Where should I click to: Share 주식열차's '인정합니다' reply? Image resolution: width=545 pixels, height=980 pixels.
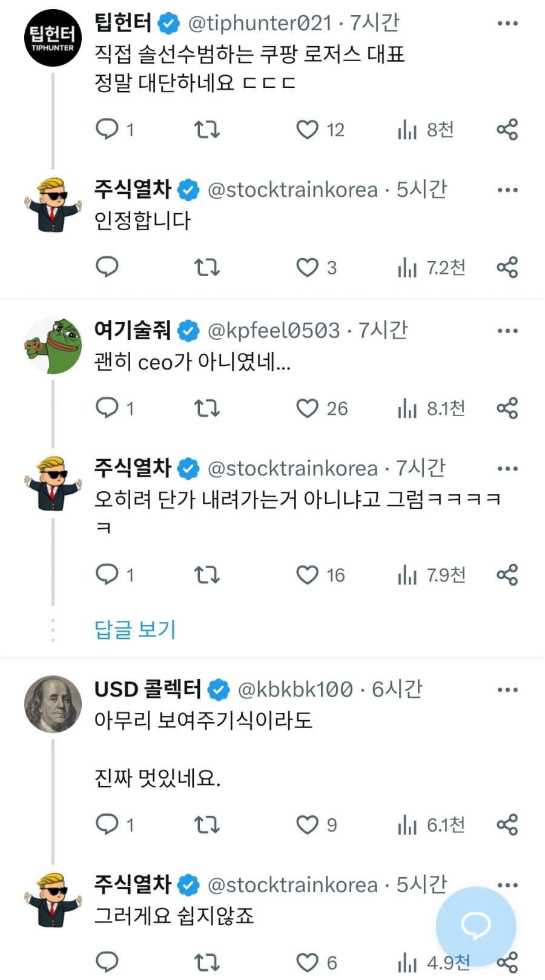tap(507, 267)
